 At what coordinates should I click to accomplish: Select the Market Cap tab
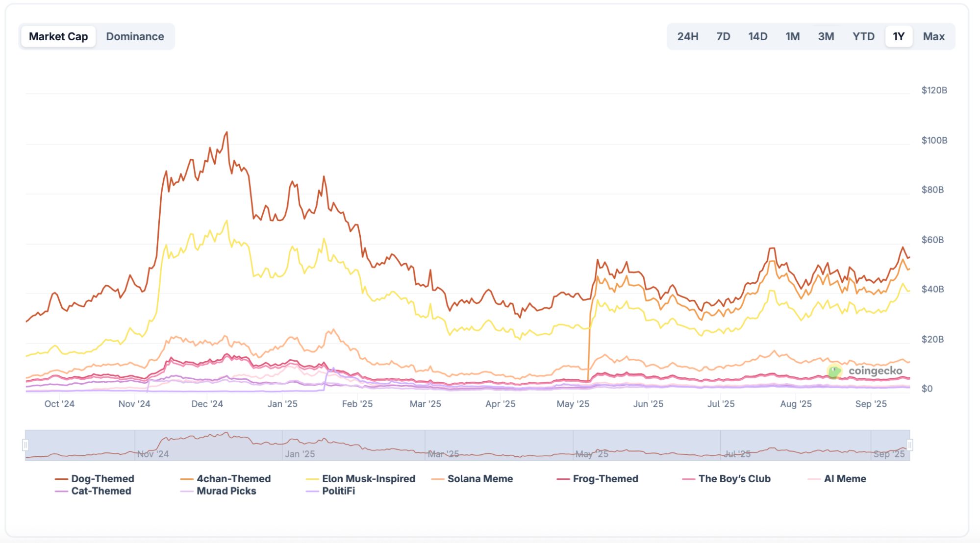coord(58,36)
